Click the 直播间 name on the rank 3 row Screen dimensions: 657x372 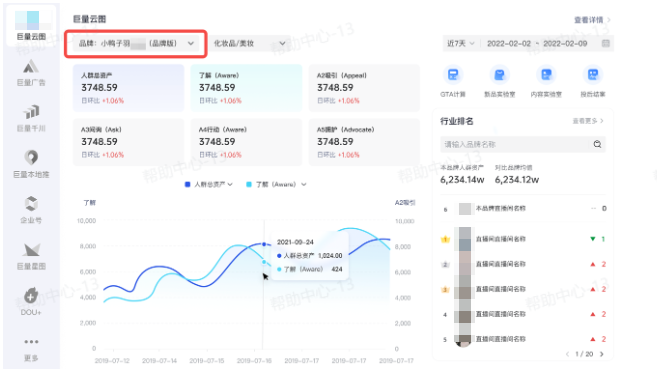pos(501,289)
